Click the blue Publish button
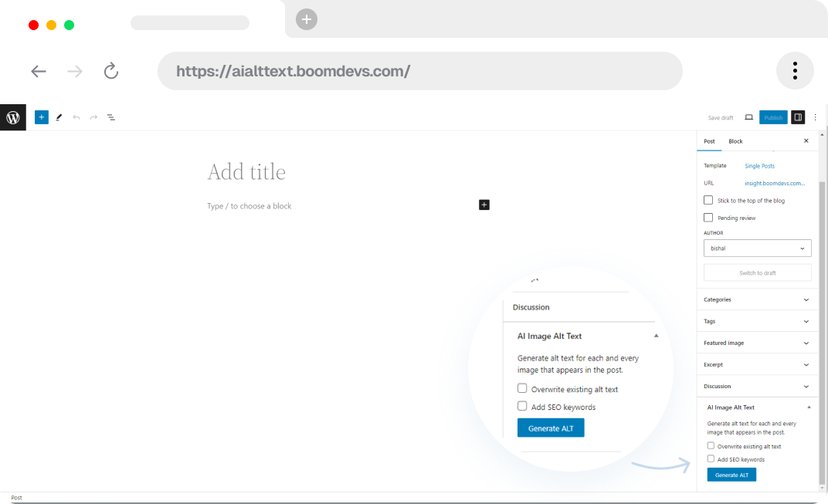828x504 pixels. (x=773, y=117)
